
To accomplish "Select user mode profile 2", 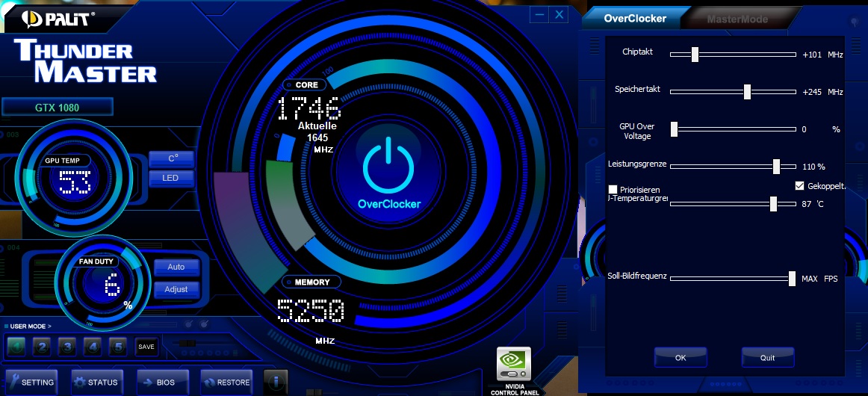I will click(42, 347).
